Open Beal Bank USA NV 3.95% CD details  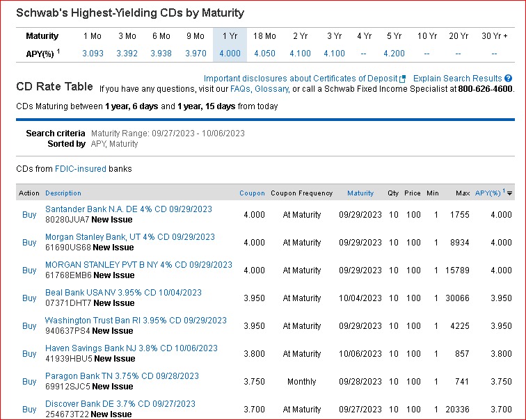(123, 293)
